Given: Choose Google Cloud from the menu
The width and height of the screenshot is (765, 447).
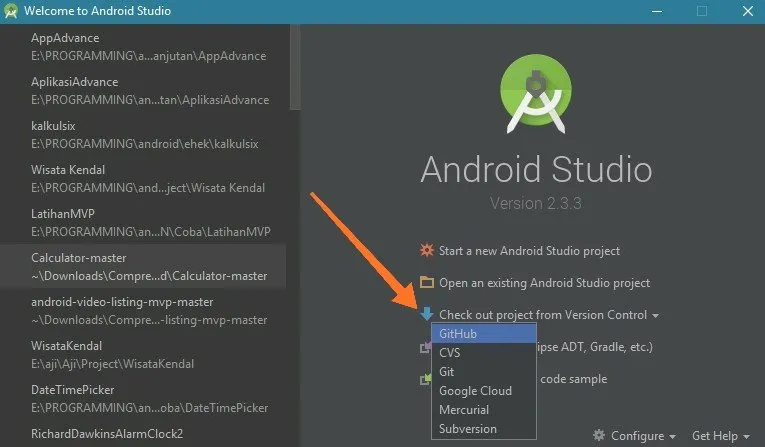Looking at the screenshot, I should 483,391.
